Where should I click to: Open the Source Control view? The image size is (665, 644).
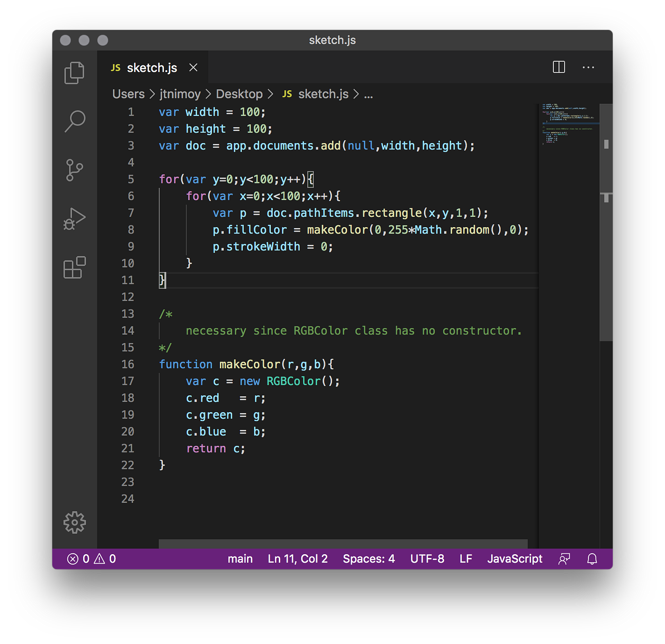tap(74, 170)
